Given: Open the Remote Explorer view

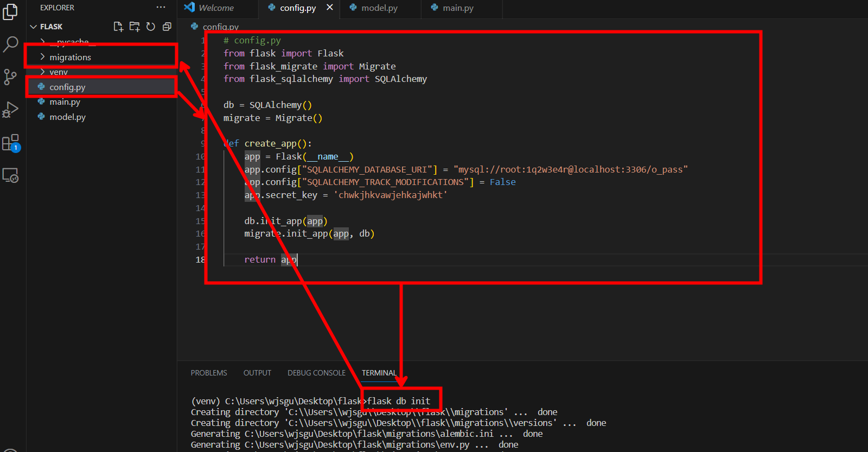Looking at the screenshot, I should (10, 175).
